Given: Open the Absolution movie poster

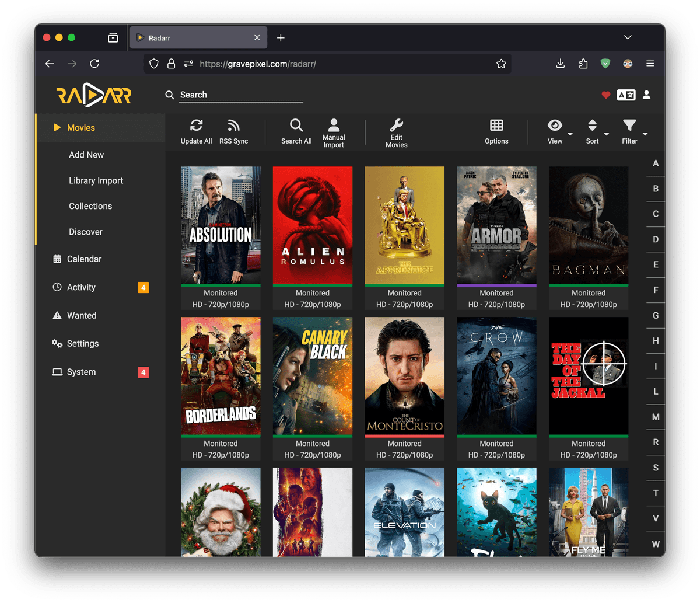Looking at the screenshot, I should (220, 225).
